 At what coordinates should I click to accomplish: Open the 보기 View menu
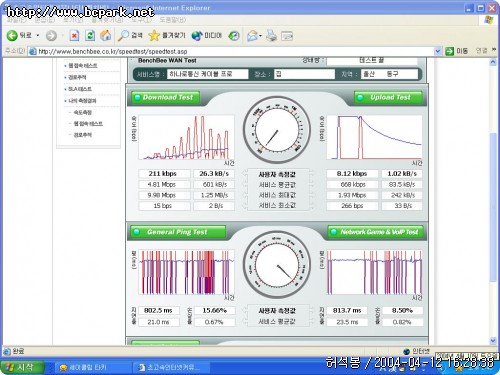(x=73, y=20)
